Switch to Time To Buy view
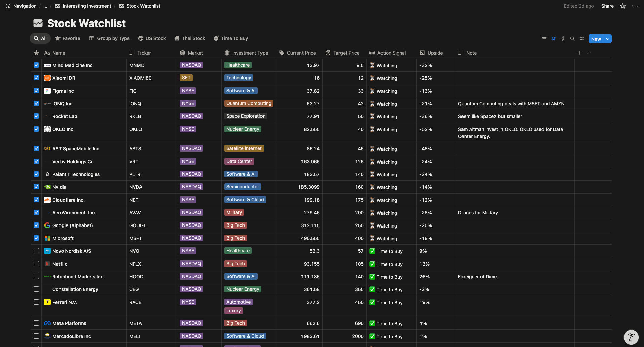The image size is (644, 347). coord(231,38)
